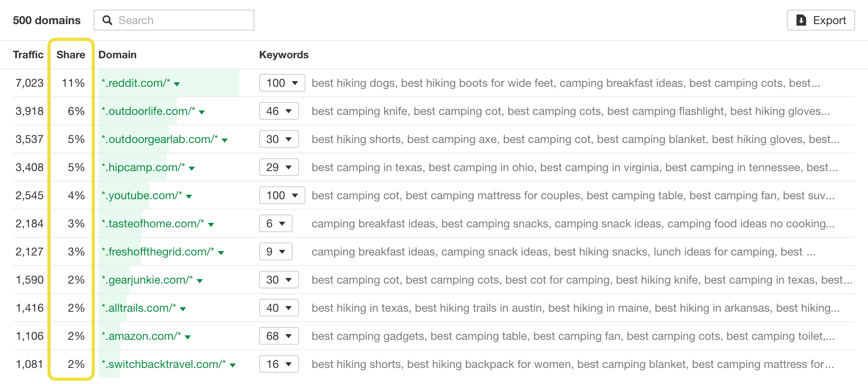Click the Export download icon

801,20
